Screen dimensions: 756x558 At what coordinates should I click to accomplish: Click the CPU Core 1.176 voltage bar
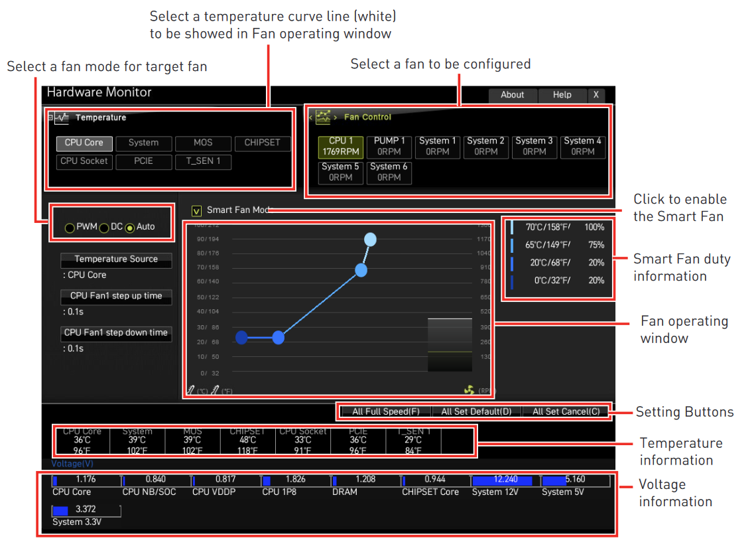point(86,480)
